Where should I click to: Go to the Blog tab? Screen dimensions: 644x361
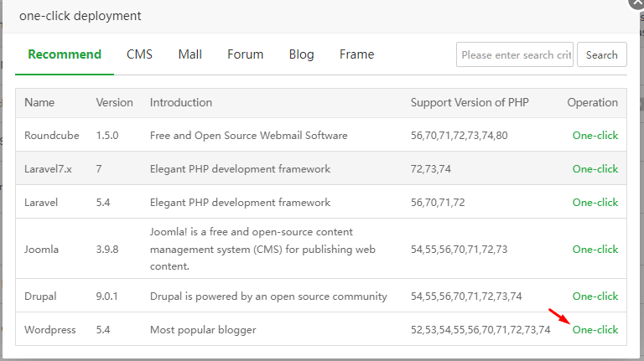tap(301, 54)
